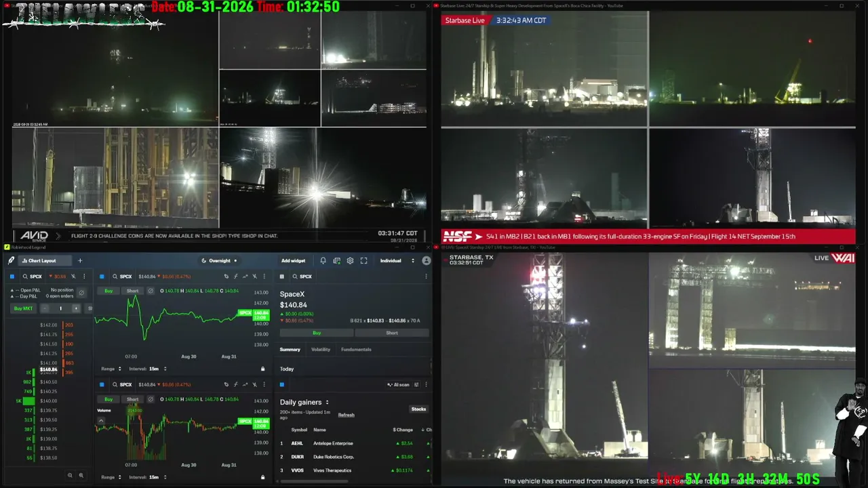Open indicators in the upper chart
The height and width of the screenshot is (488, 868).
point(235,277)
